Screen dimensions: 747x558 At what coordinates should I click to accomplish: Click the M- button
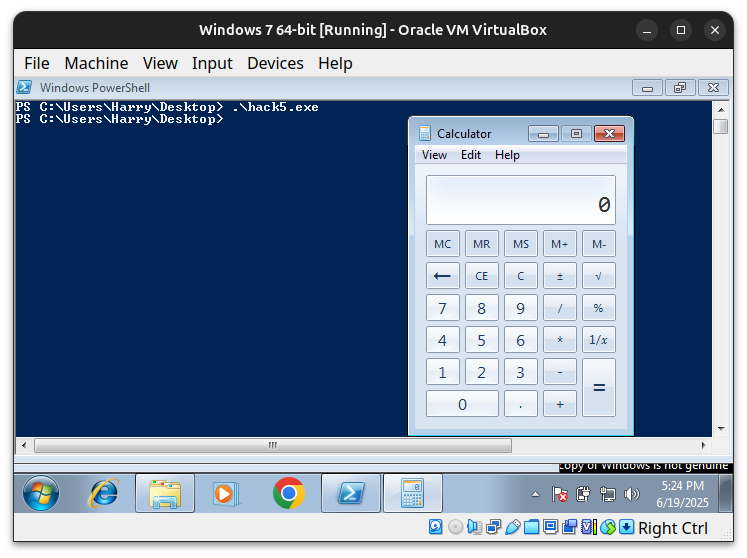(599, 244)
